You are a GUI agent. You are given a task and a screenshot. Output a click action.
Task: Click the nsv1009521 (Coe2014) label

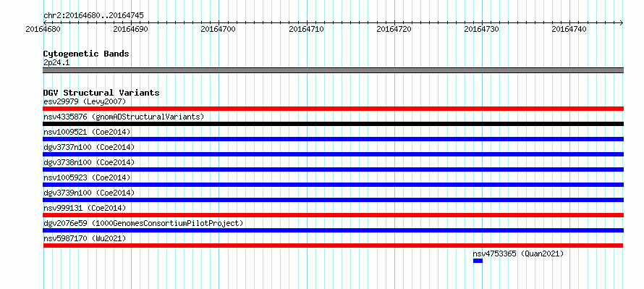tap(87, 132)
